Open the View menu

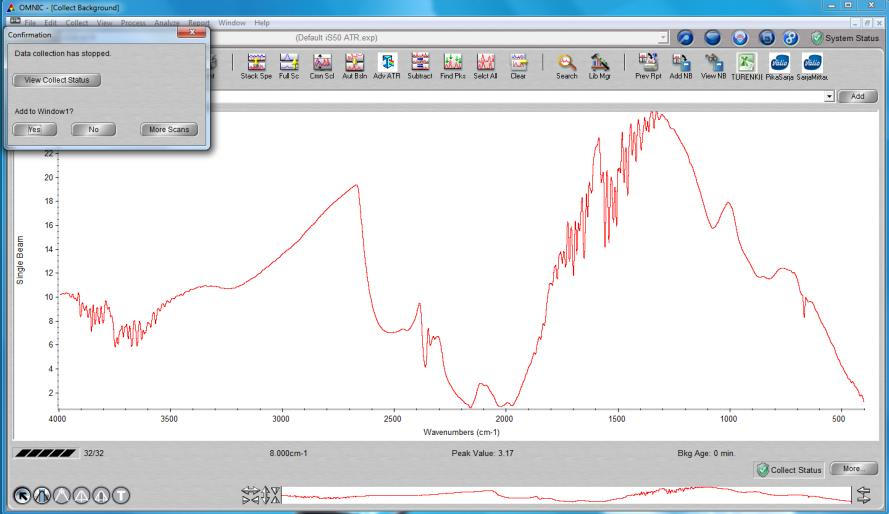pyautogui.click(x=104, y=23)
